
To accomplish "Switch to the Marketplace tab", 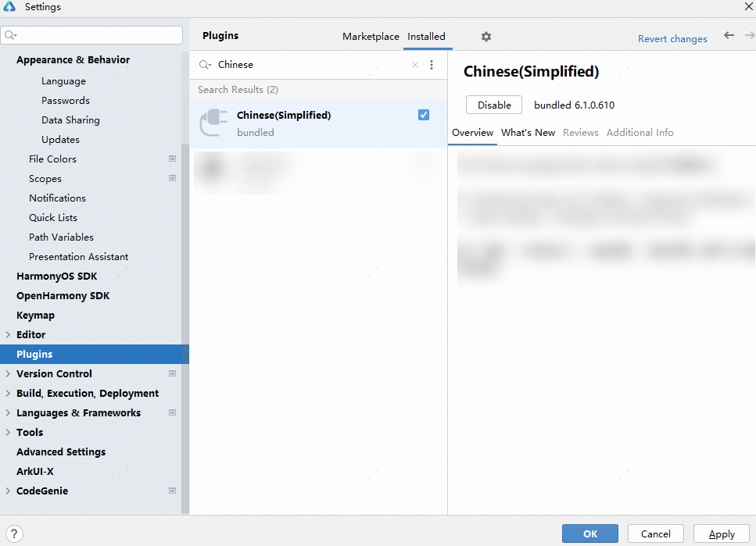I will click(x=371, y=37).
